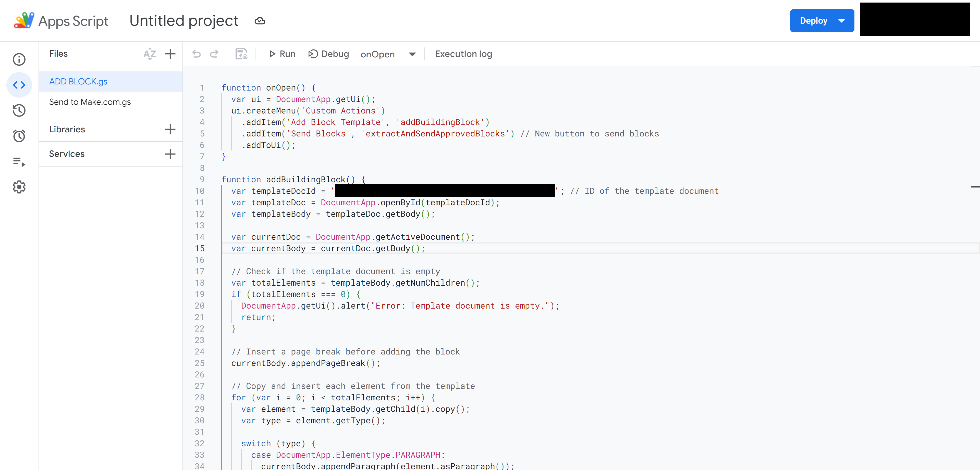Click the Services section label
980x470 pixels.
pos(67,154)
